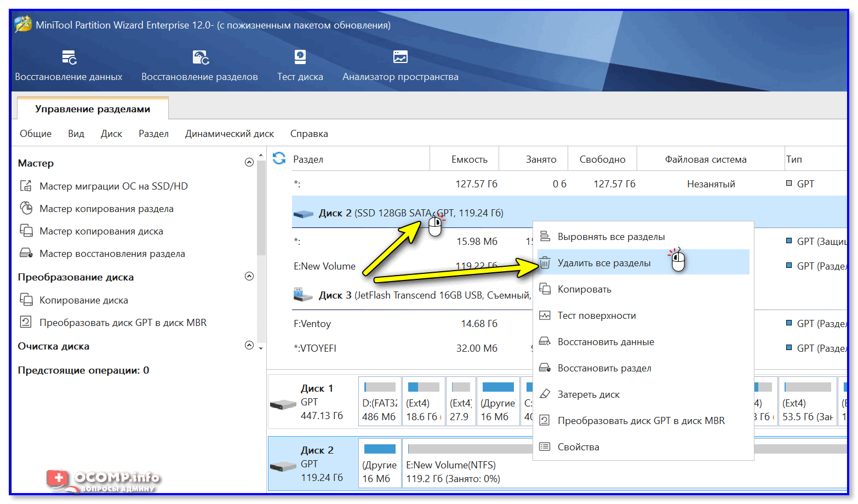Click the eraser icon next to Затереть диск

coord(545,394)
